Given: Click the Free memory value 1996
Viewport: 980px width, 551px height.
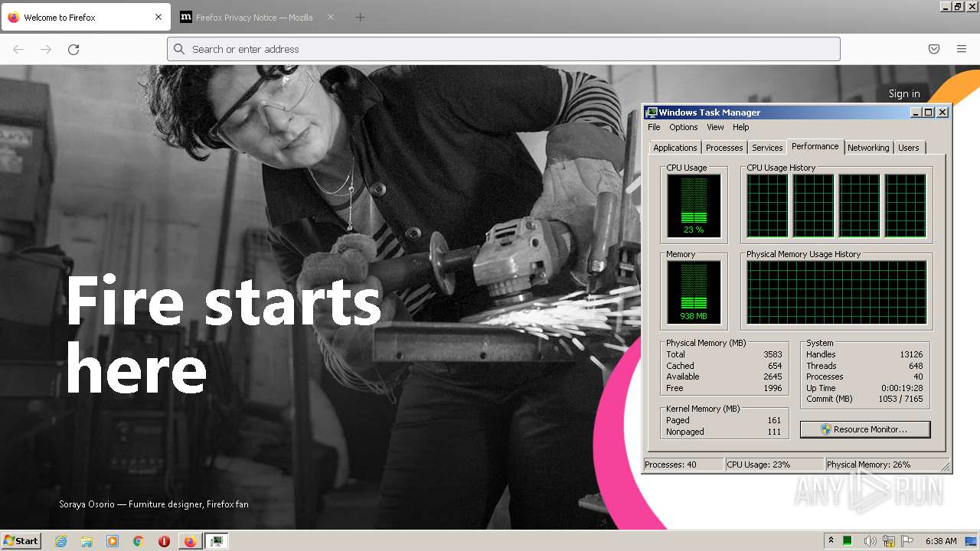Looking at the screenshot, I should (773, 388).
